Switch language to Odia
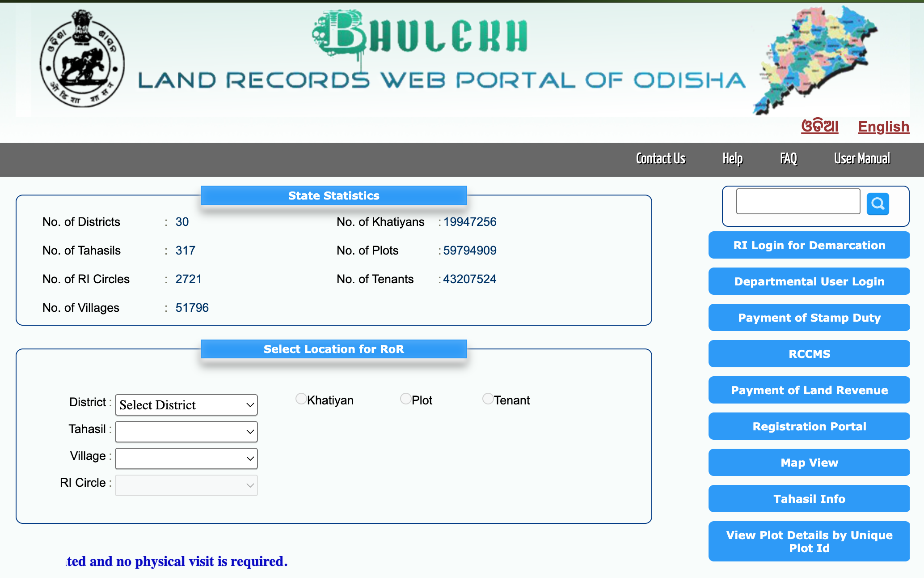This screenshot has height=578, width=924. pyautogui.click(x=819, y=127)
